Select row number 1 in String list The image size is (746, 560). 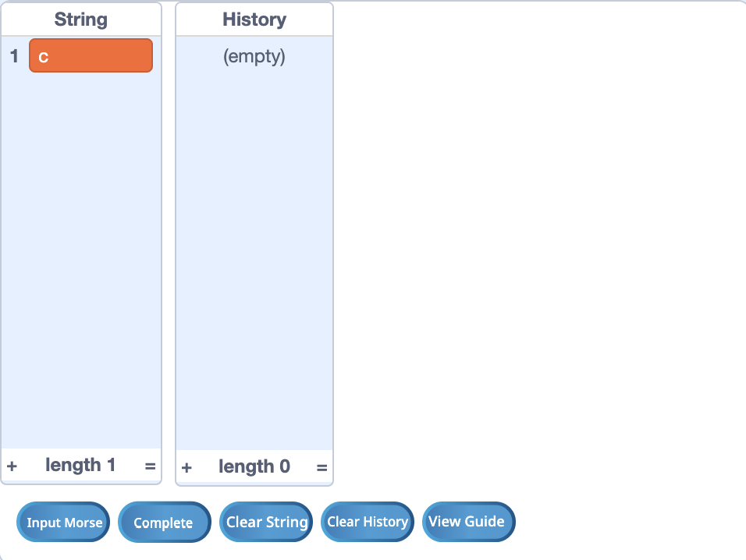coord(14,56)
